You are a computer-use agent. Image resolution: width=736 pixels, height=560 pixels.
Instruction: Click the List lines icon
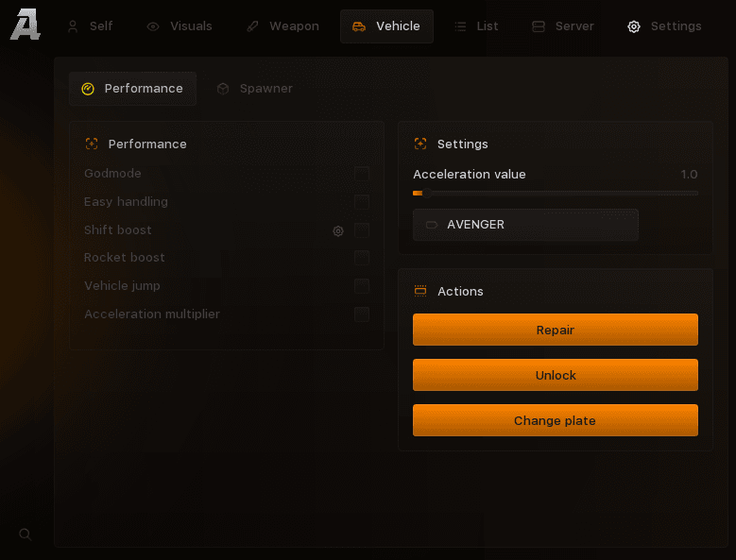pyautogui.click(x=460, y=26)
